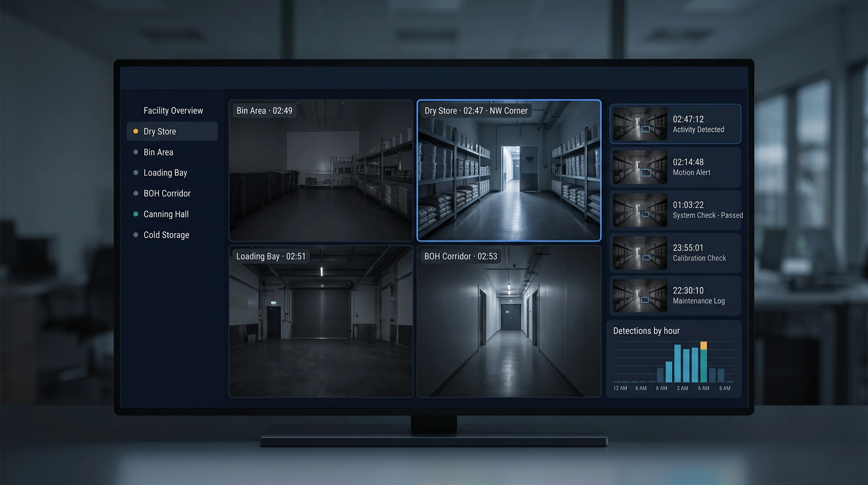Click the orange Dry Store status dot

tap(136, 131)
